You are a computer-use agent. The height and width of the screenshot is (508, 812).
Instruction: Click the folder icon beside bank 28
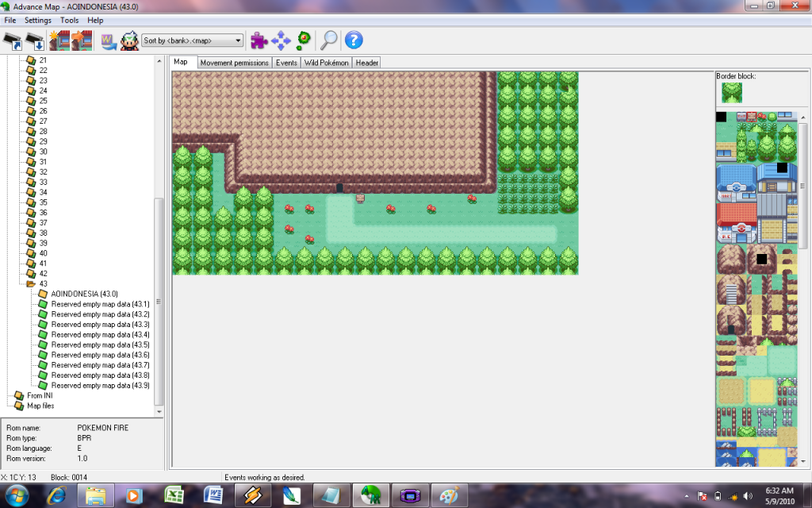point(31,131)
